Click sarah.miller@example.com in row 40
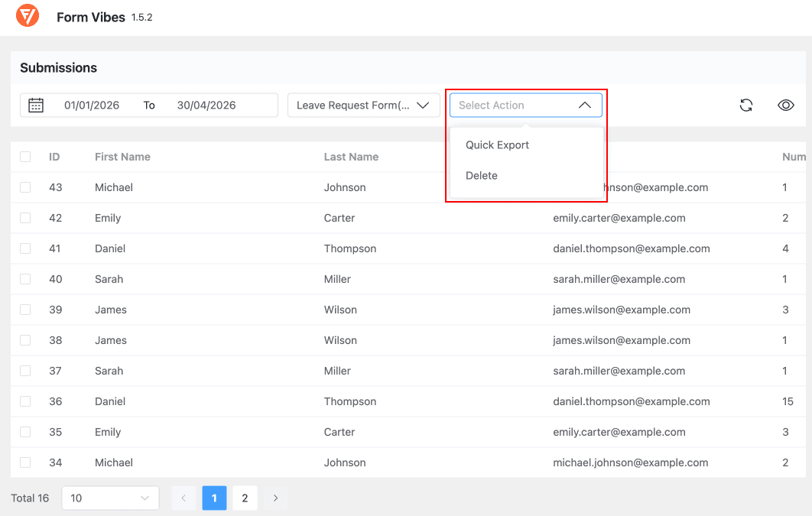The height and width of the screenshot is (516, 812). point(619,279)
